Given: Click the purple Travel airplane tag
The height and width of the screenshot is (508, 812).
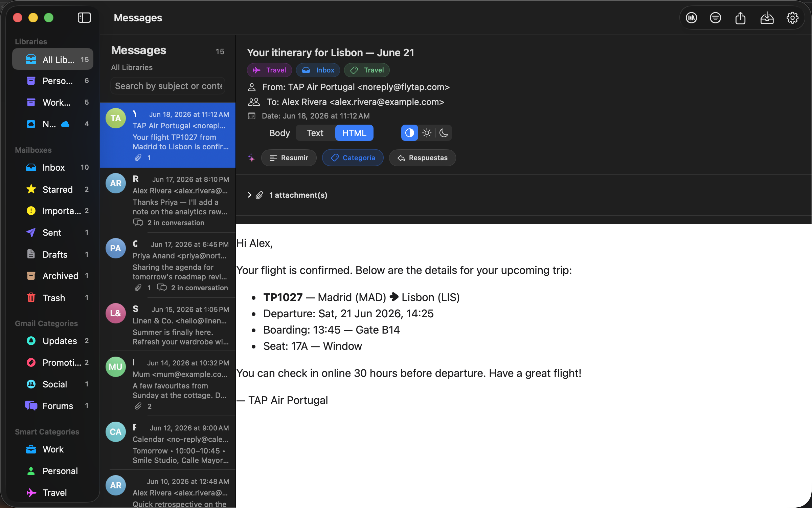Looking at the screenshot, I should (269, 70).
